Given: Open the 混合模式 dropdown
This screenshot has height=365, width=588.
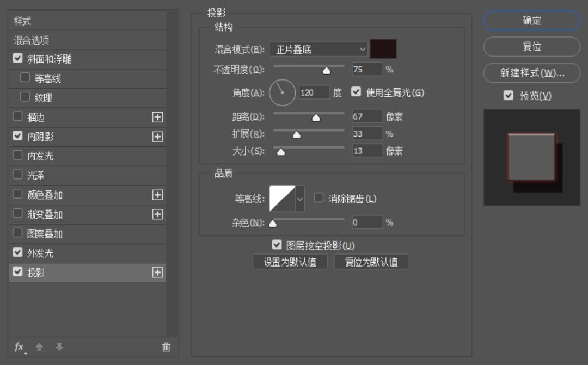Looking at the screenshot, I should point(318,50).
